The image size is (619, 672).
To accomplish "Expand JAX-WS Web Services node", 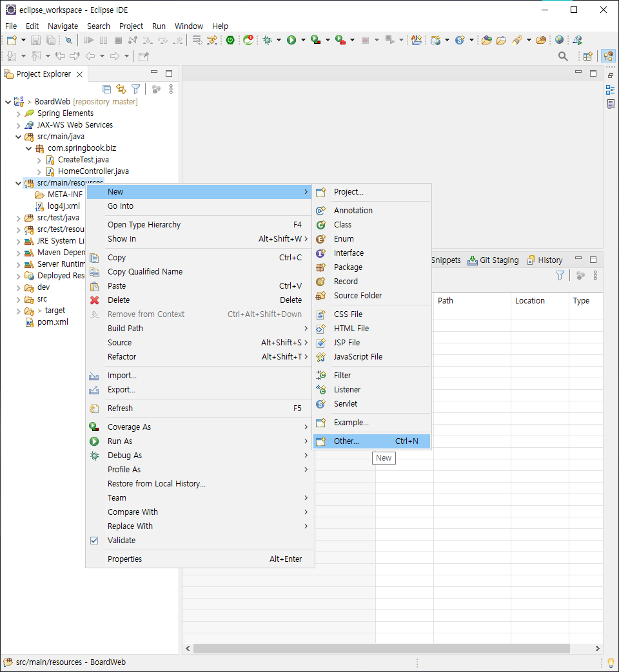I will 18,125.
